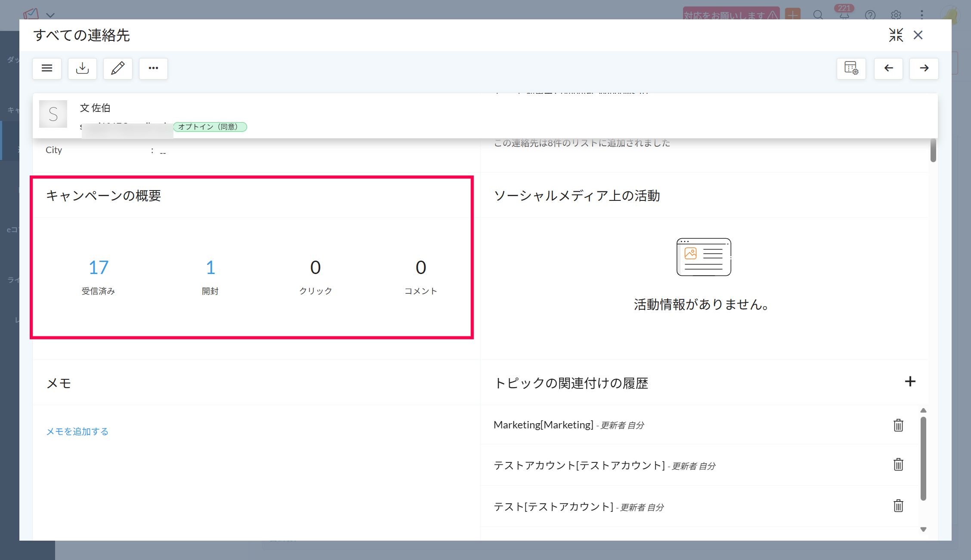Collapse the panel using shrink arrows icon
The width and height of the screenshot is (971, 560).
(896, 35)
